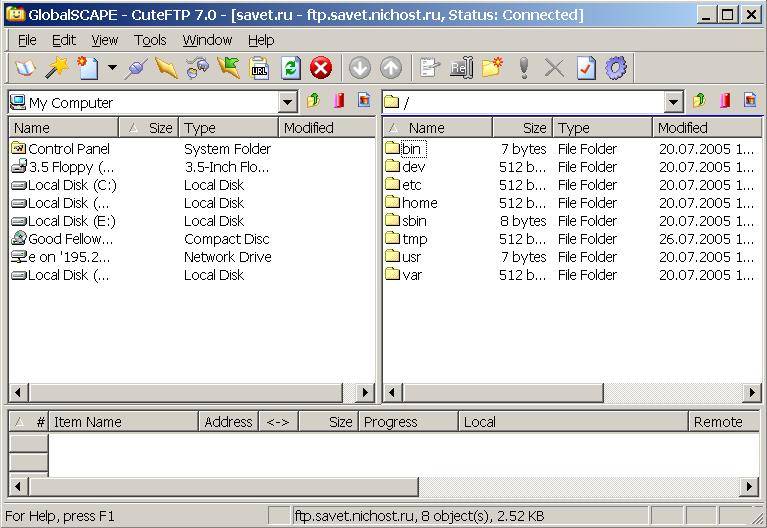Click queue pane horizontal scrollbar right arrow
This screenshot has height=528, width=767.
tap(749, 486)
